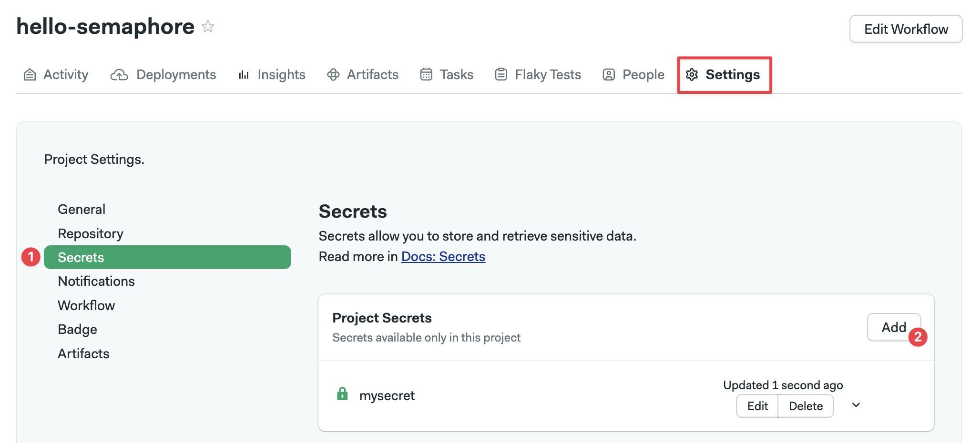Edit the mysecret secret
The image size is (980, 443).
tap(757, 406)
